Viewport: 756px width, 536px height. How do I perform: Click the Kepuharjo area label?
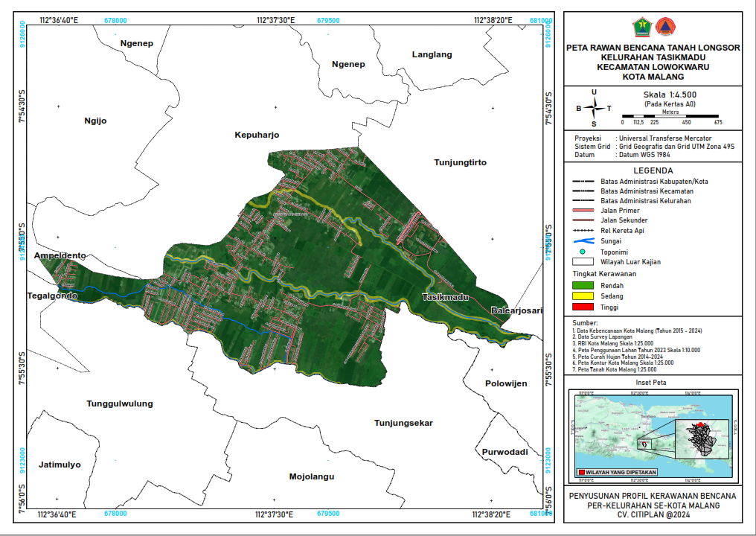pyautogui.click(x=256, y=135)
